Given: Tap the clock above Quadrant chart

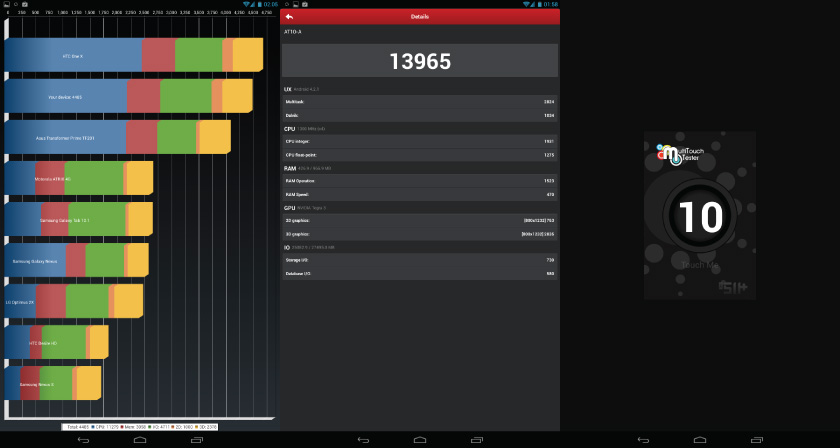Looking at the screenshot, I should [271, 4].
